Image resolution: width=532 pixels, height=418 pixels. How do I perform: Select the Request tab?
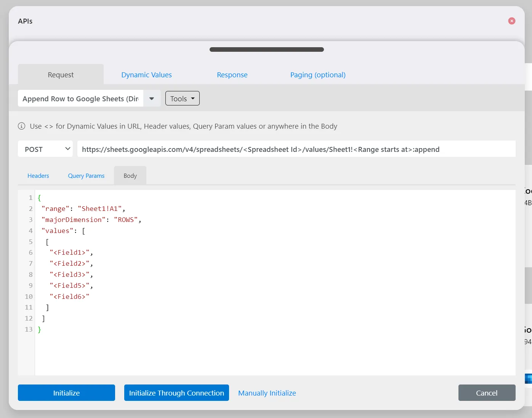tap(61, 75)
